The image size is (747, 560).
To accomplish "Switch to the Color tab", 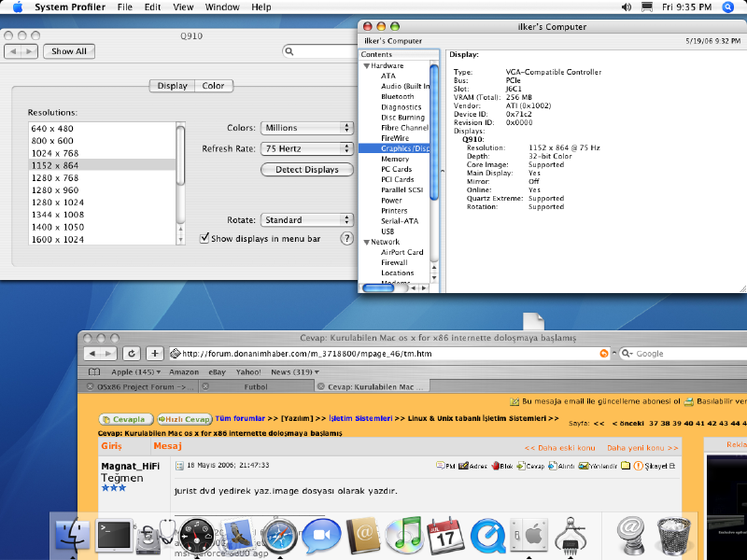I will [213, 86].
